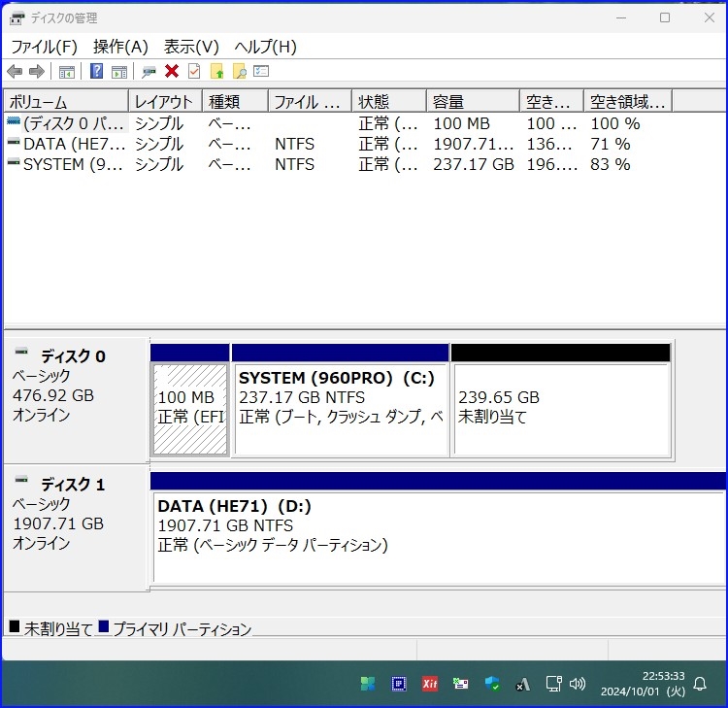
Task: Click the red Xif tray icon
Action: click(430, 684)
